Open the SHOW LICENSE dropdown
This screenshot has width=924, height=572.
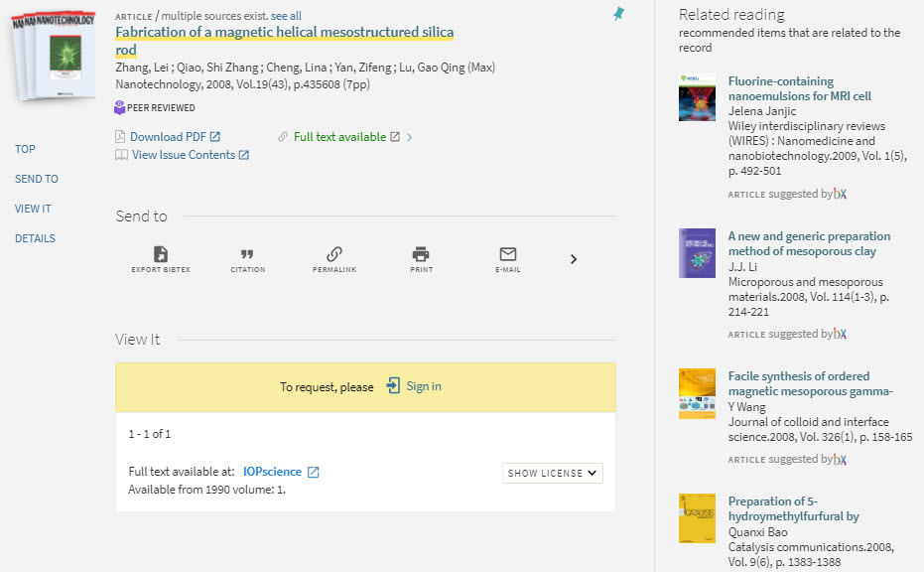tap(552, 474)
